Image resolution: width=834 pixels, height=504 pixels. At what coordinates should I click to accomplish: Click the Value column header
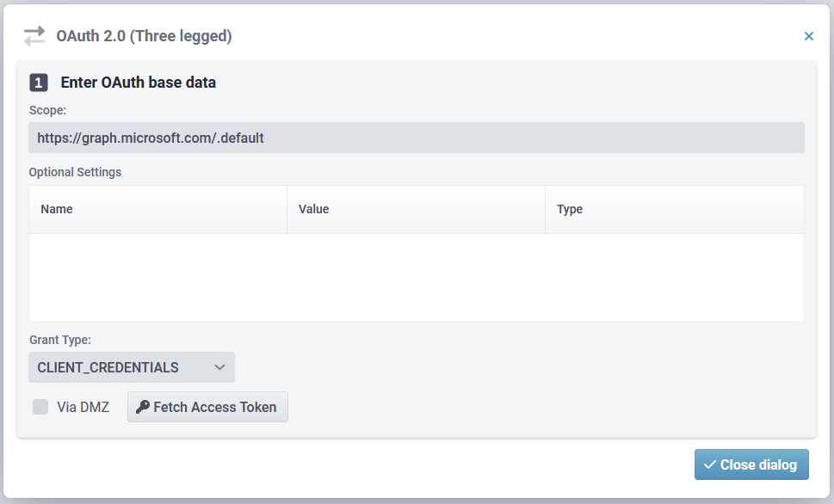click(313, 209)
